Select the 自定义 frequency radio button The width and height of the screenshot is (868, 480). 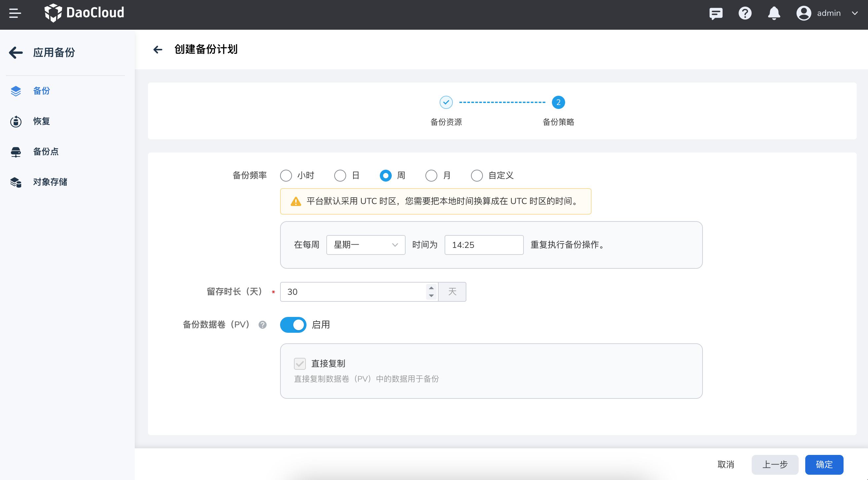(x=477, y=176)
